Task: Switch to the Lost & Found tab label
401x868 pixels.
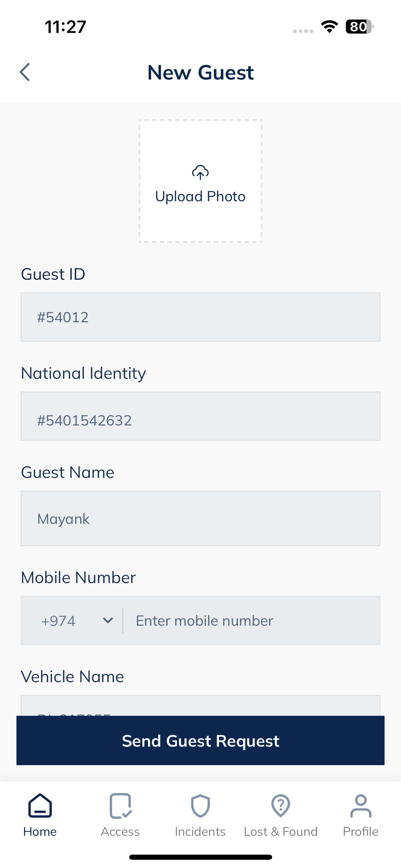Action: click(x=281, y=832)
